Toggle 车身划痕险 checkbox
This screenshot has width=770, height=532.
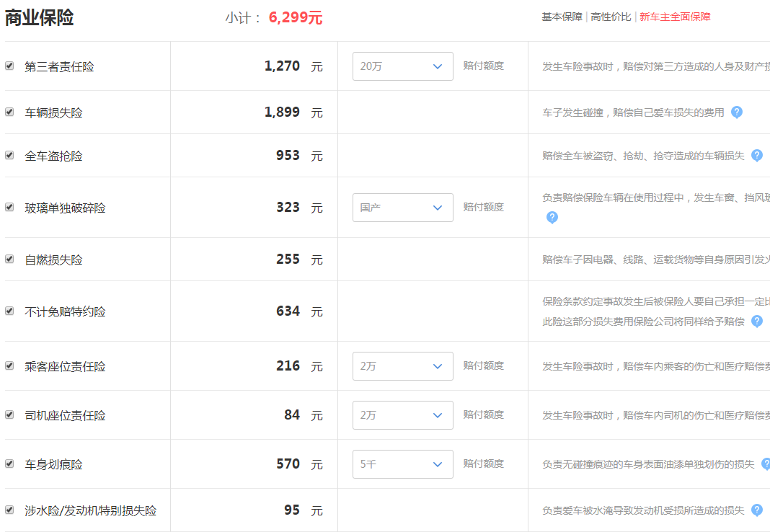pyautogui.click(x=9, y=464)
